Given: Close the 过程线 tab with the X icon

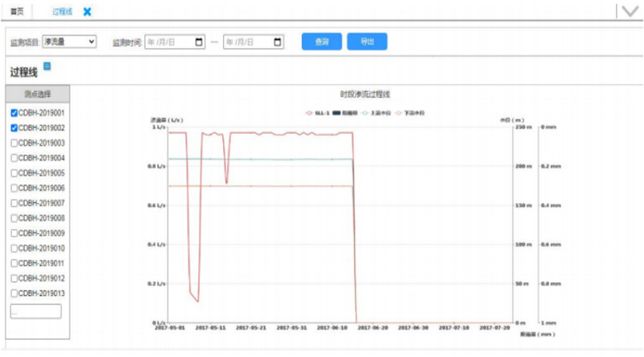Looking at the screenshot, I should click(88, 11).
